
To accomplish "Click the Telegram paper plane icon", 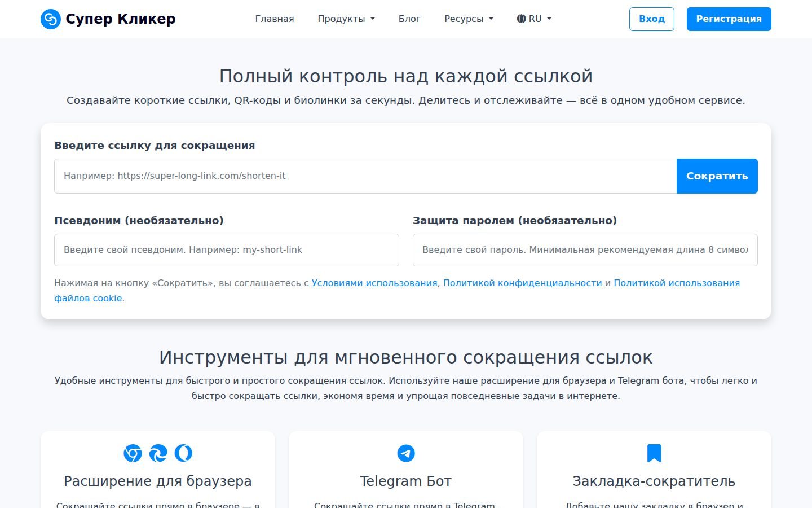I will click(x=406, y=453).
